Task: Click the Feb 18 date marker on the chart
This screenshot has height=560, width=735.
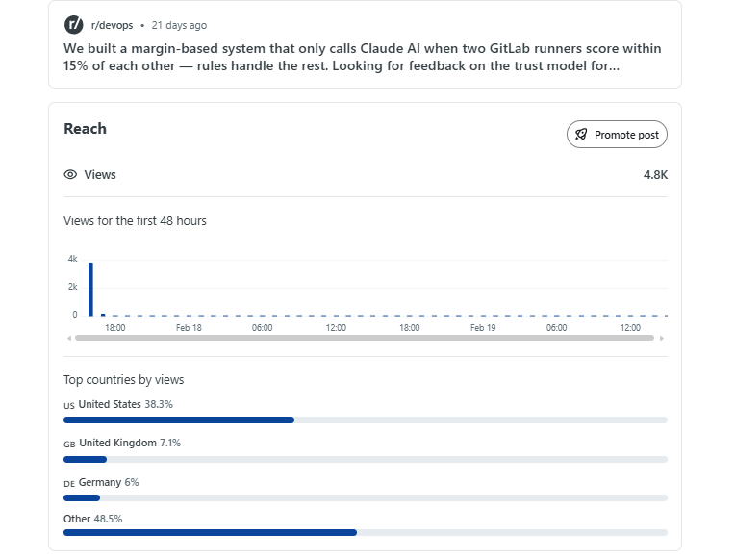Action: [189, 327]
